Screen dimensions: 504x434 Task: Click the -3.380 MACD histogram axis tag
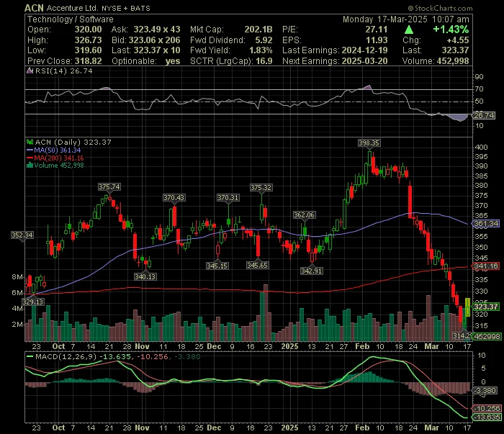485,391
